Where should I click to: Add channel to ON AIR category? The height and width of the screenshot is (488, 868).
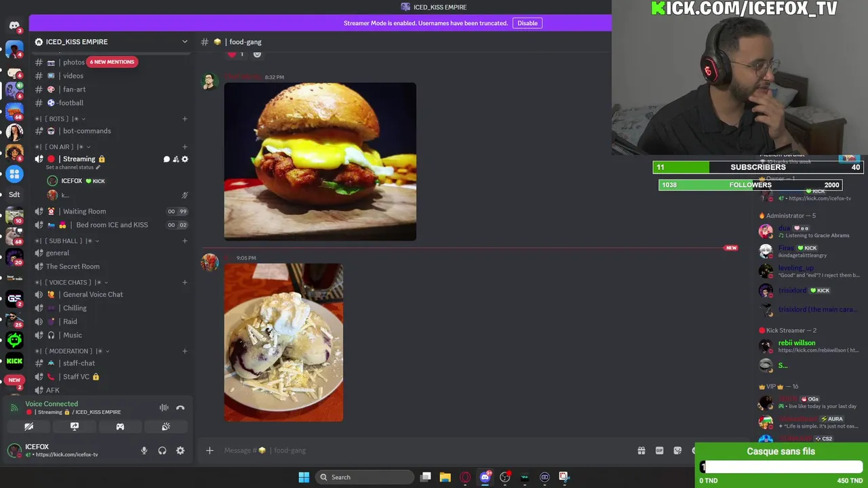[184, 147]
